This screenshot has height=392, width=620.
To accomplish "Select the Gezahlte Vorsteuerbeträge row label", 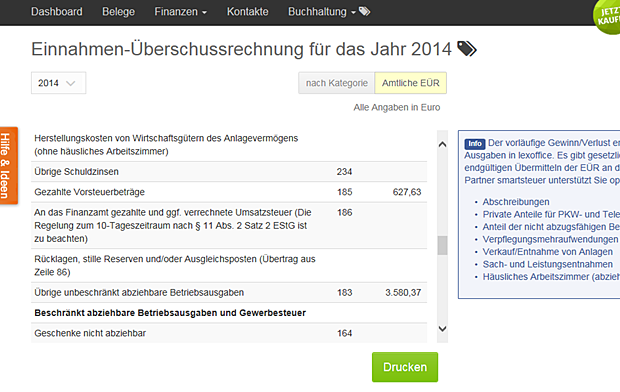I will coord(89,192).
